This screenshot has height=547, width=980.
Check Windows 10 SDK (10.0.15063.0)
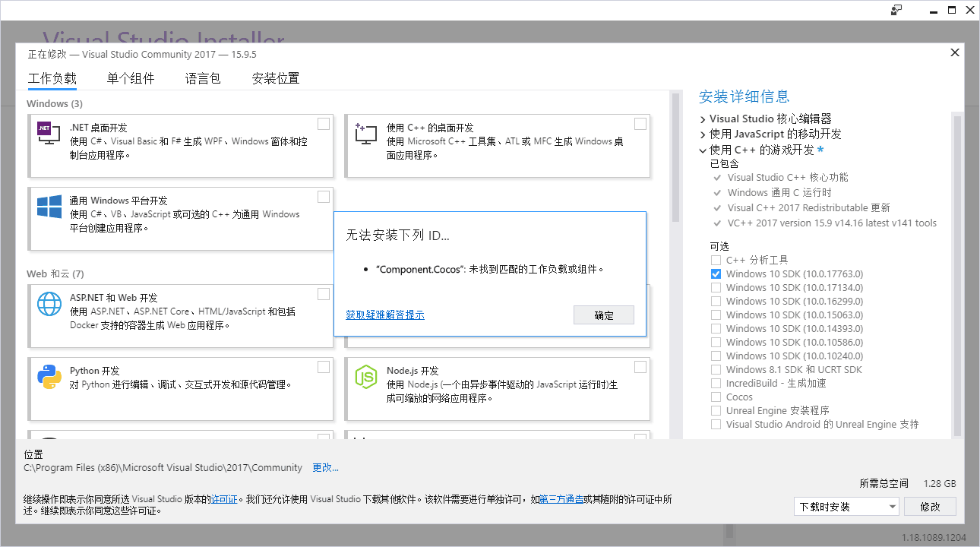tap(716, 315)
